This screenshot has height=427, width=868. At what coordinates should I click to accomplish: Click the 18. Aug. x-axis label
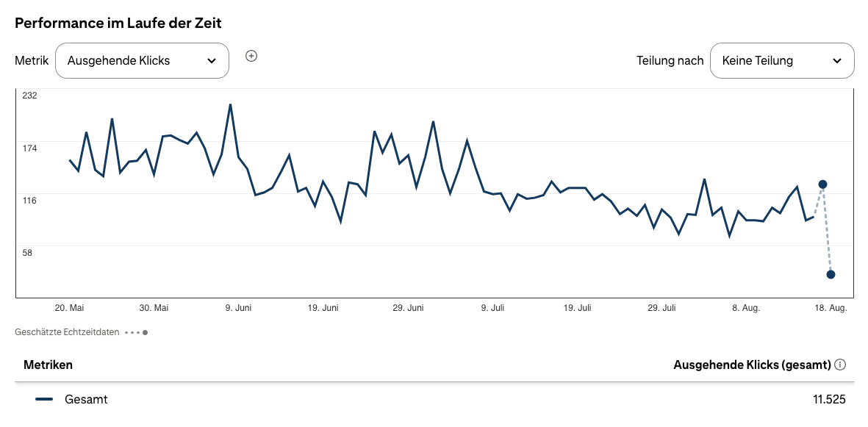pos(831,308)
